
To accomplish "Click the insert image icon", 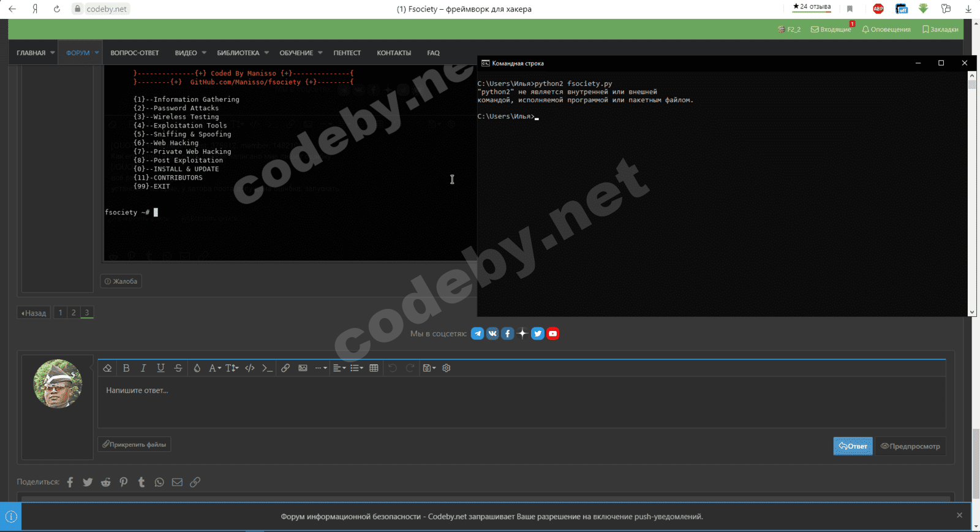I will pyautogui.click(x=303, y=368).
